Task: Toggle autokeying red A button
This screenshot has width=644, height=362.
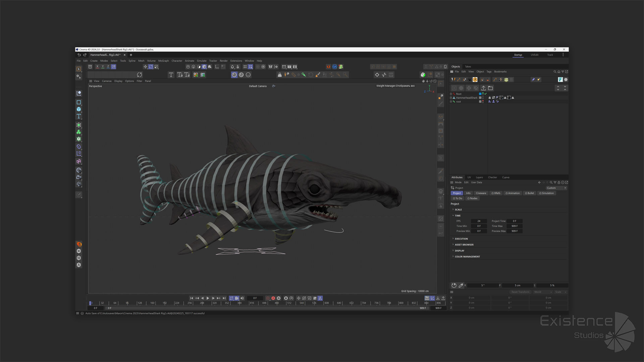Action: (273, 298)
